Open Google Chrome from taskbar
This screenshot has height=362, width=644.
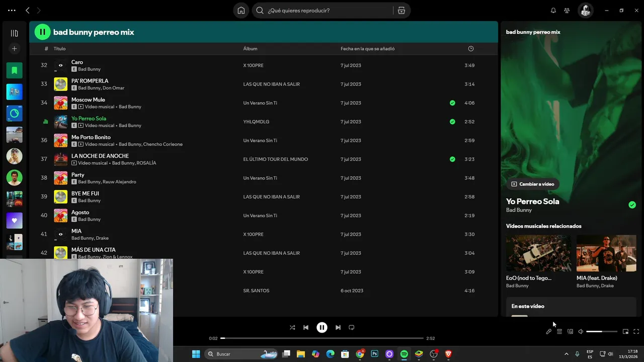tap(360, 354)
